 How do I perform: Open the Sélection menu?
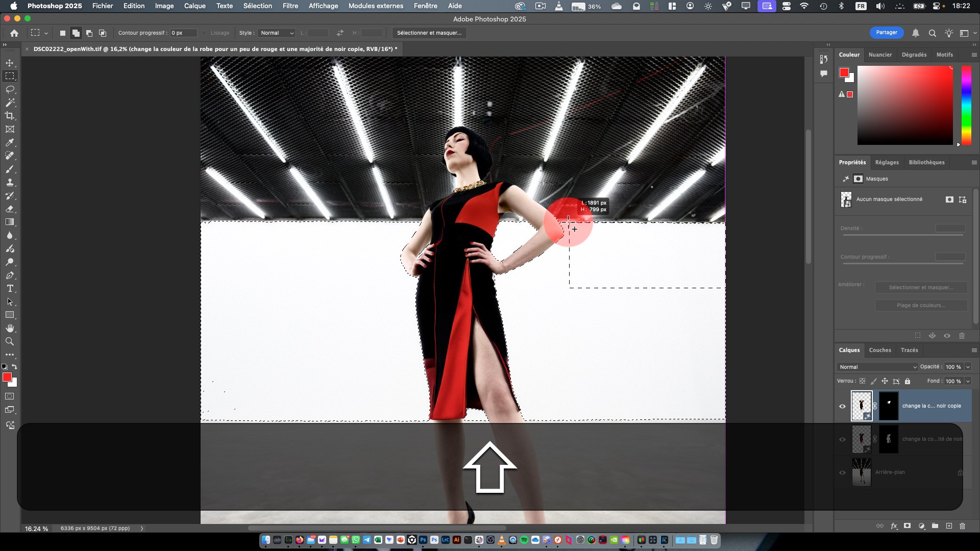[257, 6]
